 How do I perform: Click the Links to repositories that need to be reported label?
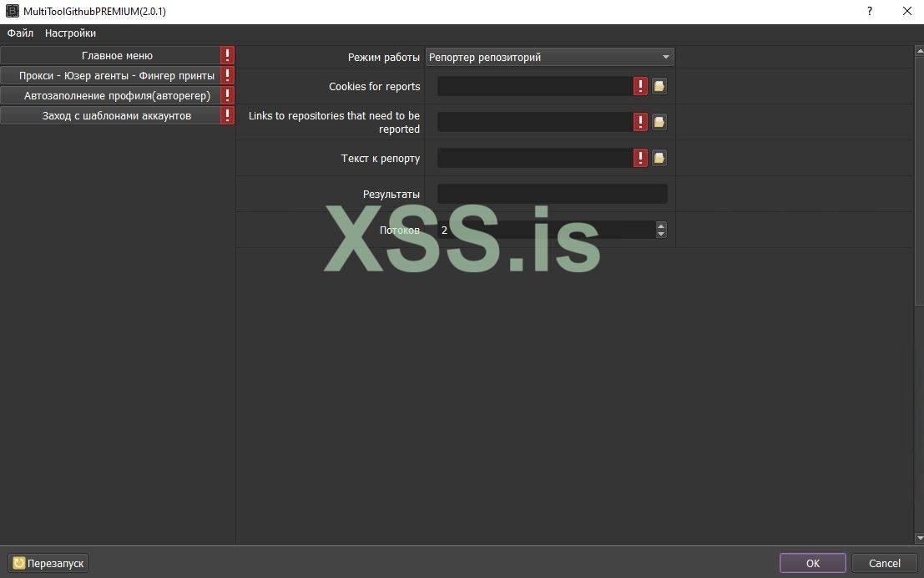pos(334,122)
